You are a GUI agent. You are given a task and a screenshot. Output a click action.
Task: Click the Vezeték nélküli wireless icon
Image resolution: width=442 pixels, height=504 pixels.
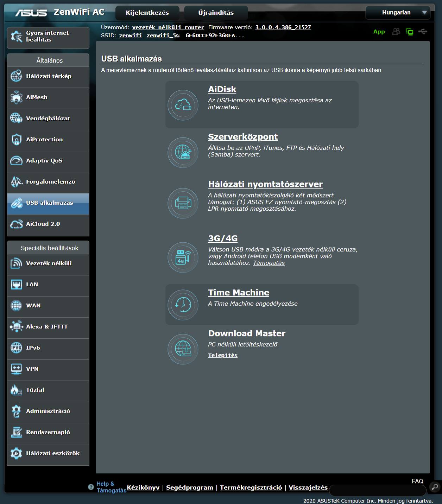coord(16,263)
